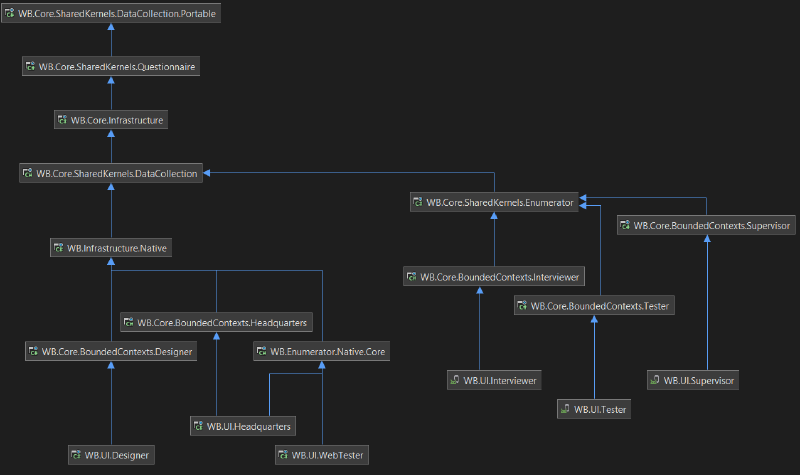Select the WB.Enumerator.Native.Core node
The image size is (800, 475).
(320, 352)
